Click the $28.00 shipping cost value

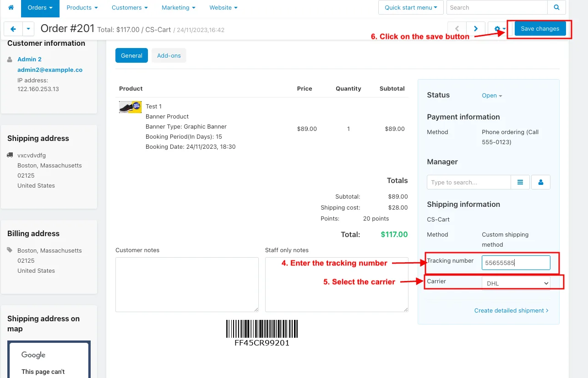click(398, 207)
